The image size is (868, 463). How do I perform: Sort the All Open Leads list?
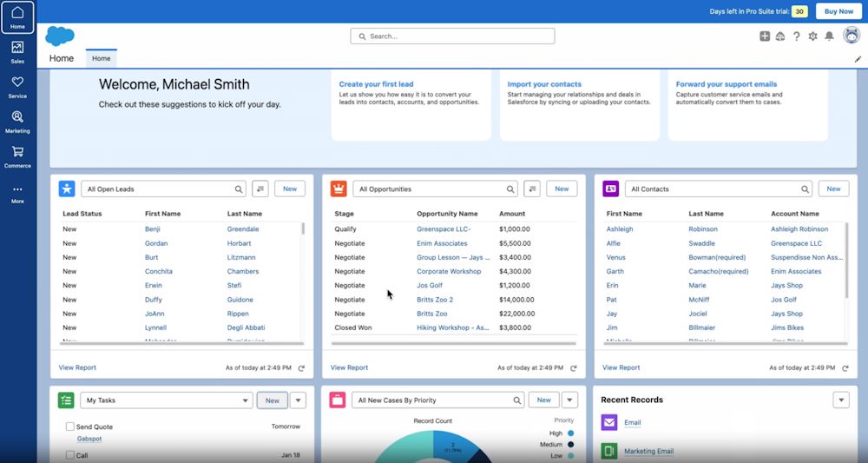260,189
